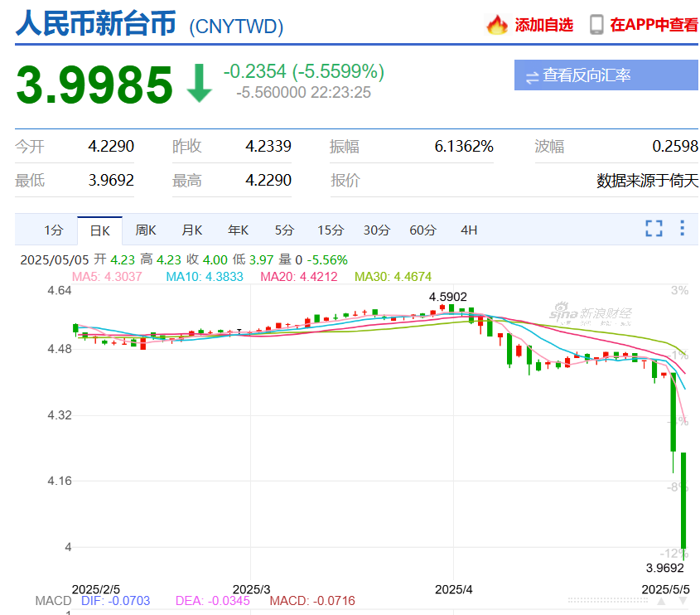Click the 昨收 value 4.2339
Viewport: 700px width, 615px height.
[x=268, y=146]
